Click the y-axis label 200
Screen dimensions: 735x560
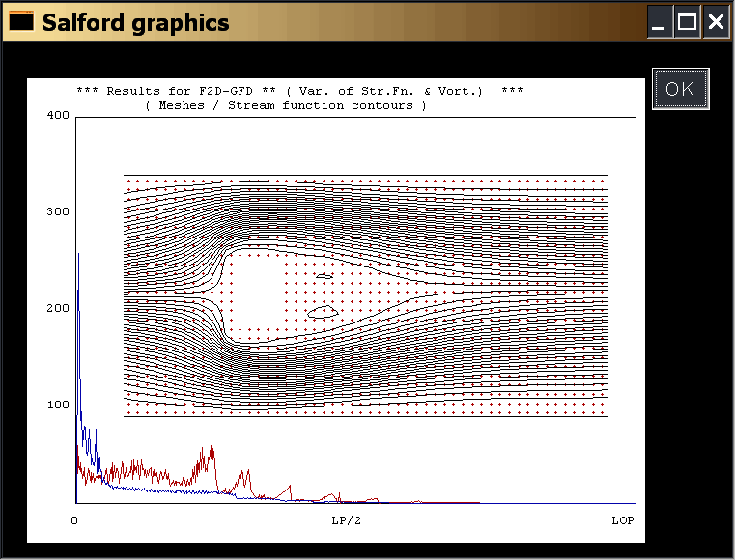(58, 308)
